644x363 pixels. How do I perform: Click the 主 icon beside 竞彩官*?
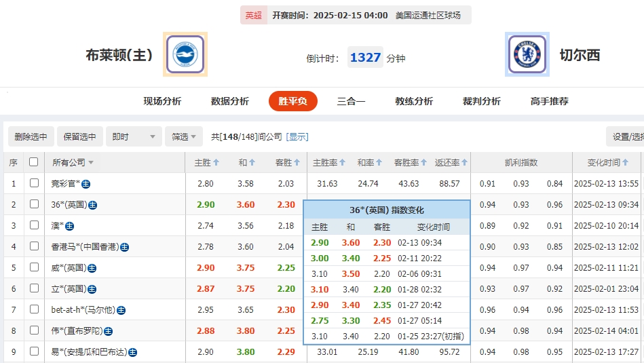87,184
